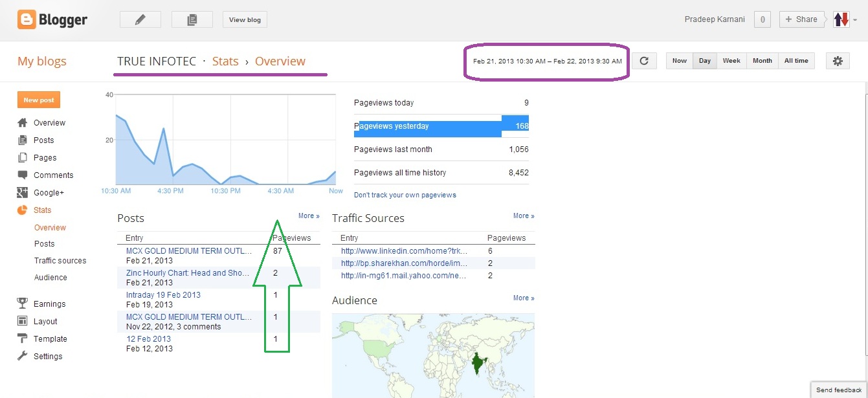Click Don't track your own pageviews

(405, 195)
